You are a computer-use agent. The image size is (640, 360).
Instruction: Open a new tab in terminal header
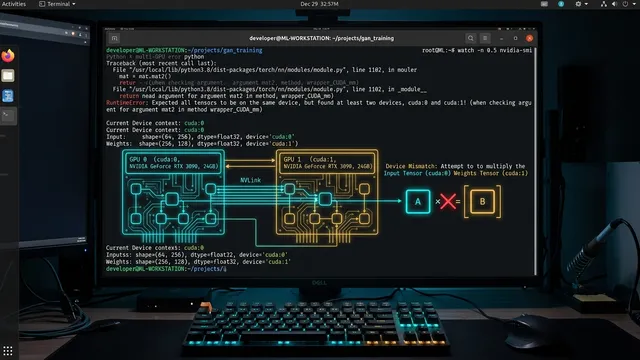click(x=114, y=38)
